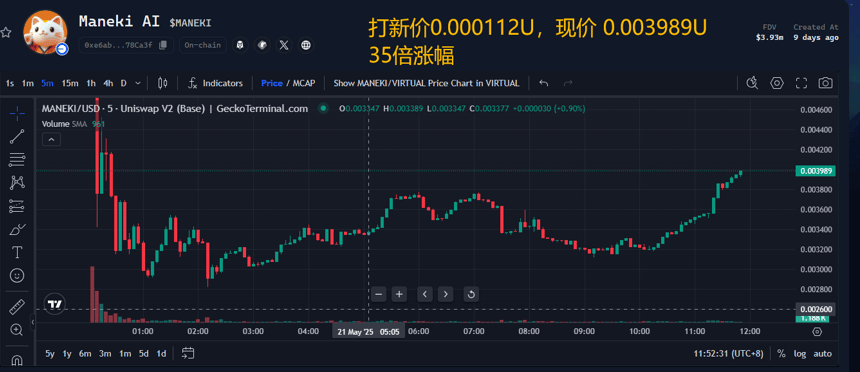Set the 1m date range at bottom
This screenshot has width=860, height=372.
click(125, 354)
